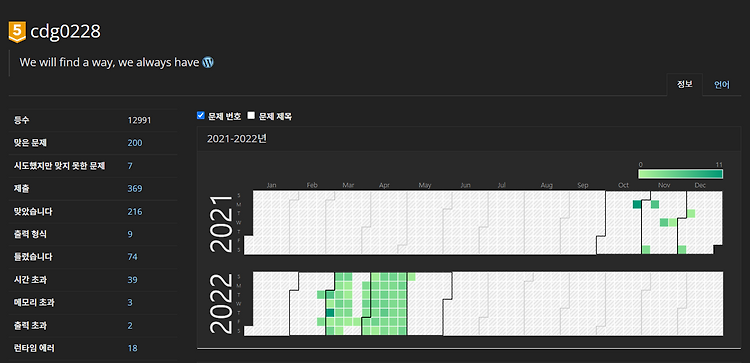Click the 런타임 에러 row label
This screenshot has width=750, height=363.
click(x=34, y=348)
